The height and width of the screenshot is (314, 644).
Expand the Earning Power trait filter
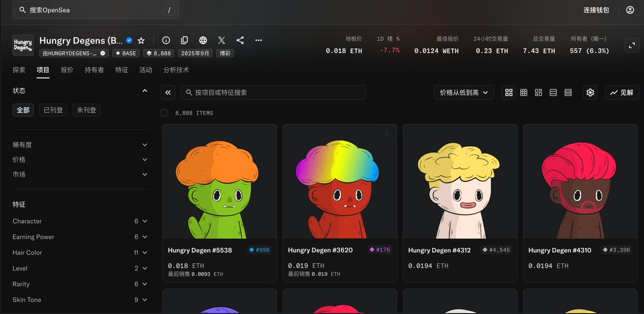(x=81, y=237)
